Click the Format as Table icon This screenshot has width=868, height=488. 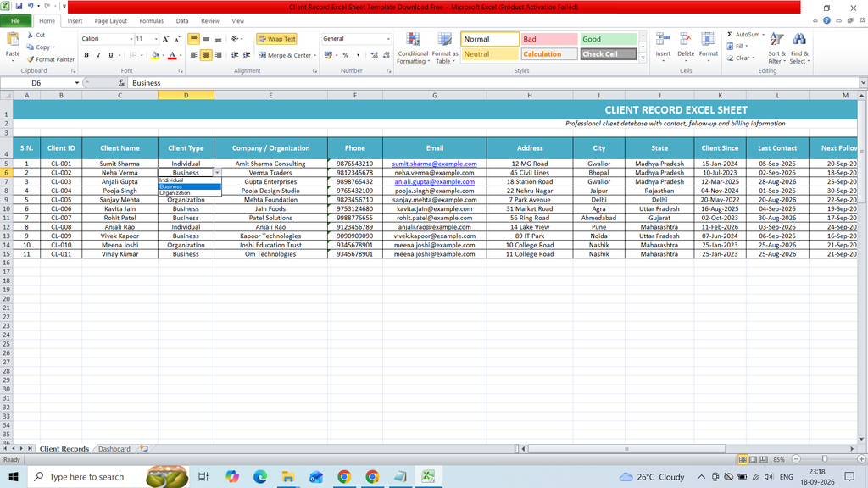point(444,41)
